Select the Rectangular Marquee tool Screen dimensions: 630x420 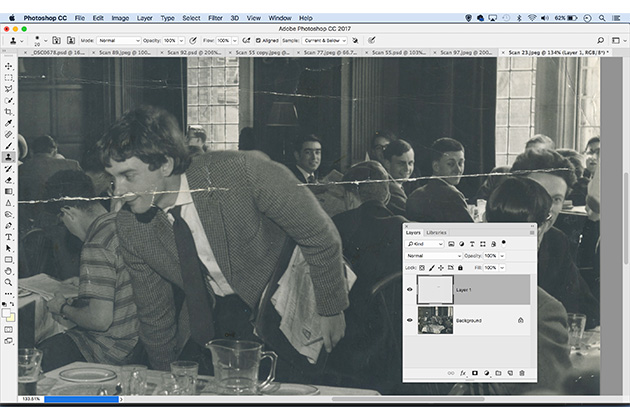(8, 77)
